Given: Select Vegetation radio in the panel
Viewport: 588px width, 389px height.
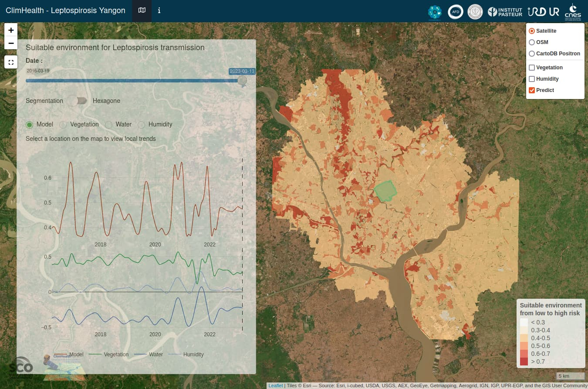Looking at the screenshot, I should [x=64, y=125].
